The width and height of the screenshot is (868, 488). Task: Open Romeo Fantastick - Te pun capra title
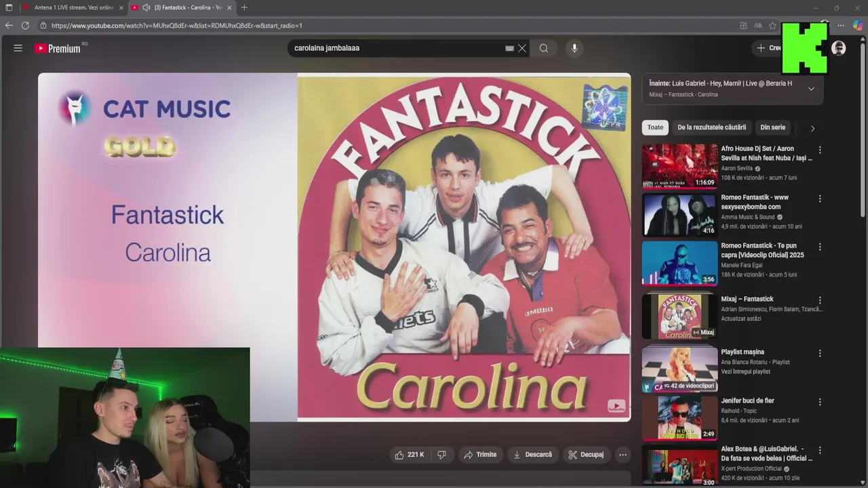762,250
